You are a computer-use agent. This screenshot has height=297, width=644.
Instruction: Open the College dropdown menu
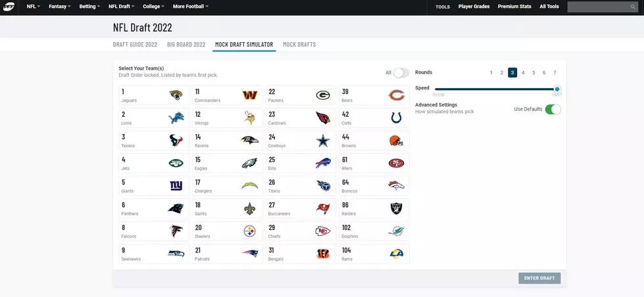click(153, 7)
